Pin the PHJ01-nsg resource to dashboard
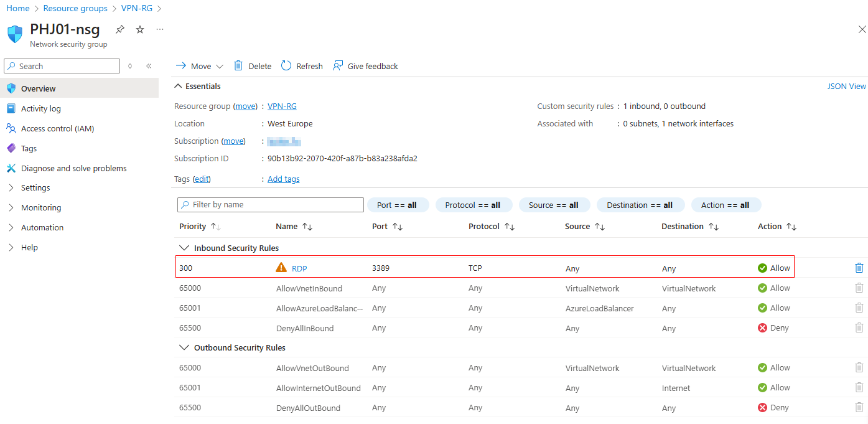Image resolution: width=868 pixels, height=424 pixels. click(x=120, y=29)
